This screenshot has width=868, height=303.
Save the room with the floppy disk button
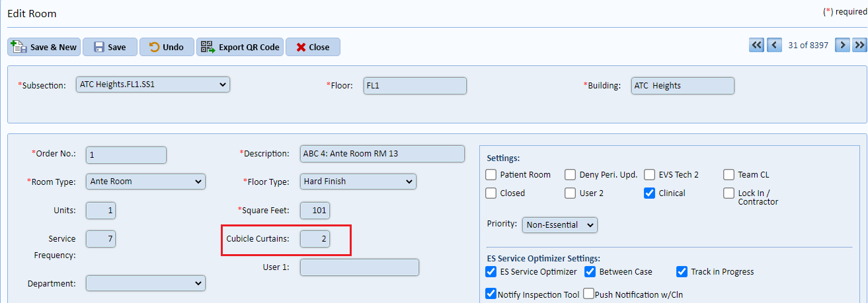point(110,47)
